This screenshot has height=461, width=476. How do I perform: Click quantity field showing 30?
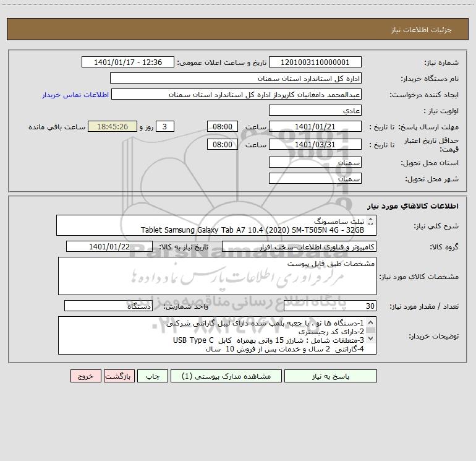[x=330, y=306]
